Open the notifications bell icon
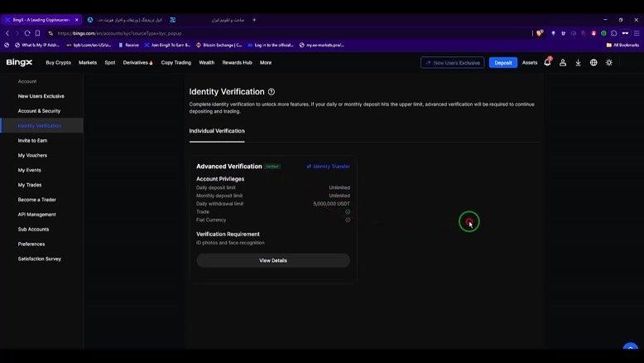Viewport: 644px width, 363px height. 547,63
